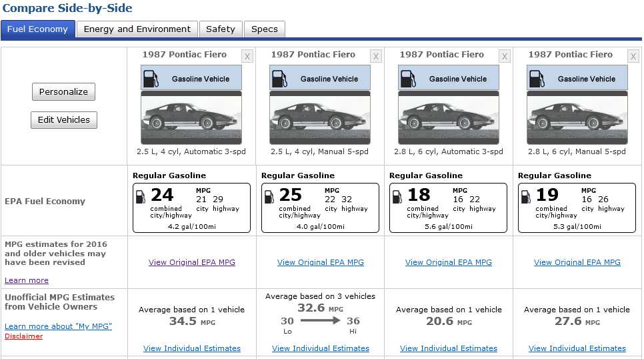The height and width of the screenshot is (359, 644).
Task: Click the "34.5 MPG" owner average
Action: [x=192, y=321]
